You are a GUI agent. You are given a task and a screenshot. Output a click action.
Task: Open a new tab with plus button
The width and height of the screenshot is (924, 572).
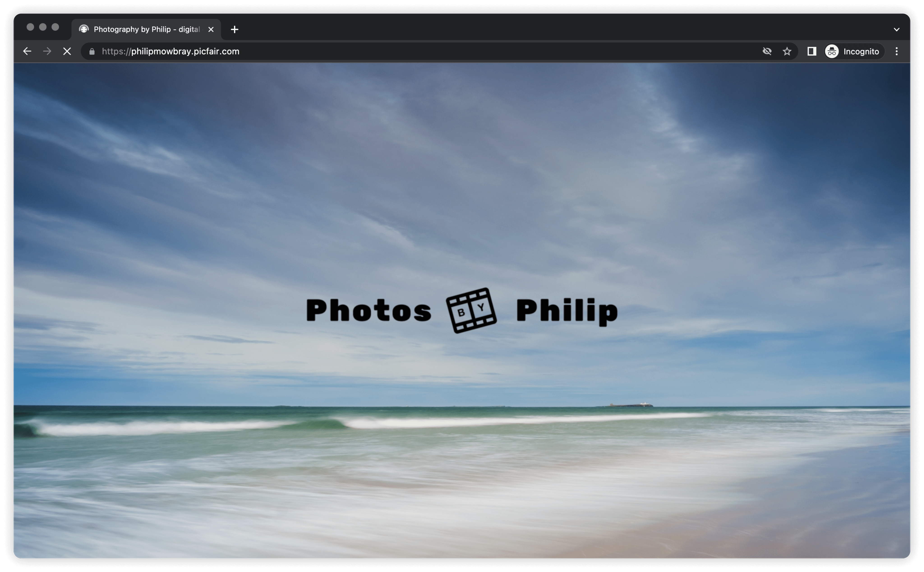tap(234, 30)
